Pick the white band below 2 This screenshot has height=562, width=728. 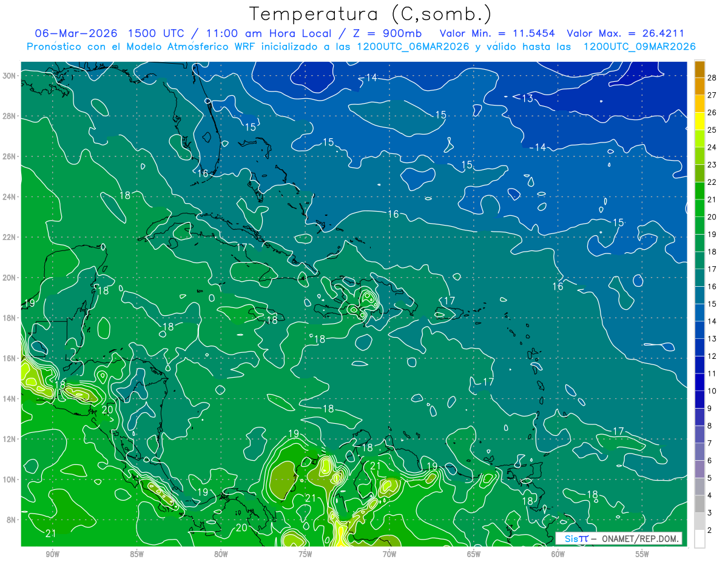pos(699,539)
